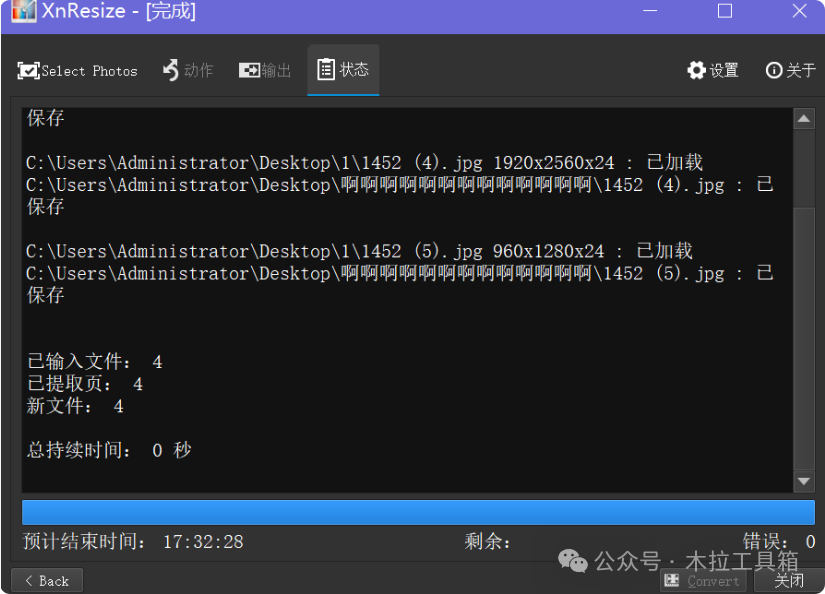Open the Select Photos tab

[x=77, y=70]
